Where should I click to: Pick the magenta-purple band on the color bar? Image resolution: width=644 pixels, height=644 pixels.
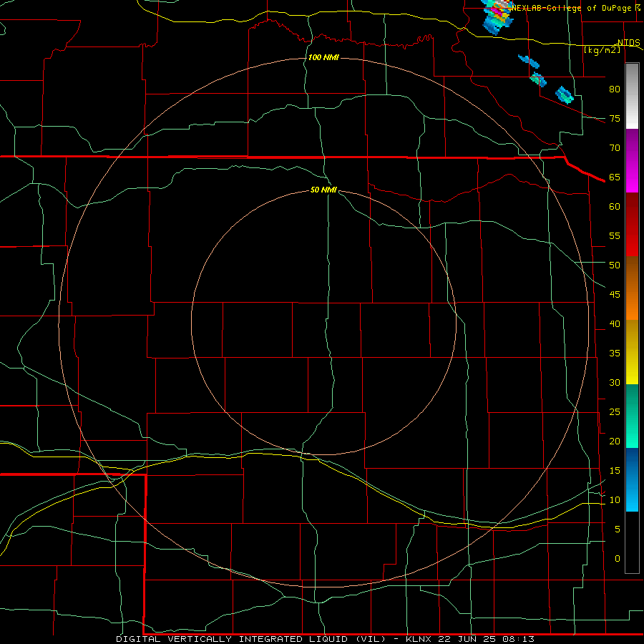(632, 161)
